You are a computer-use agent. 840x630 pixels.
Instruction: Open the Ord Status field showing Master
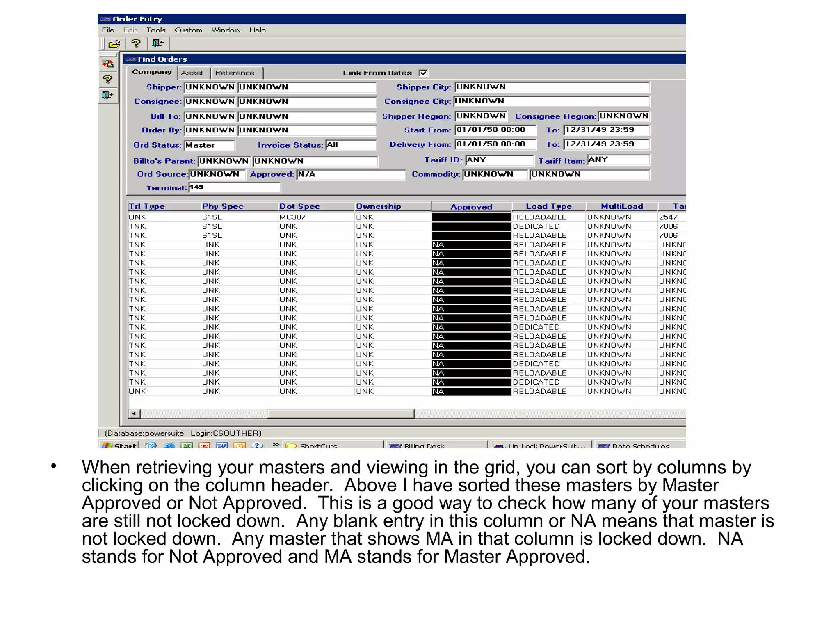click(209, 145)
